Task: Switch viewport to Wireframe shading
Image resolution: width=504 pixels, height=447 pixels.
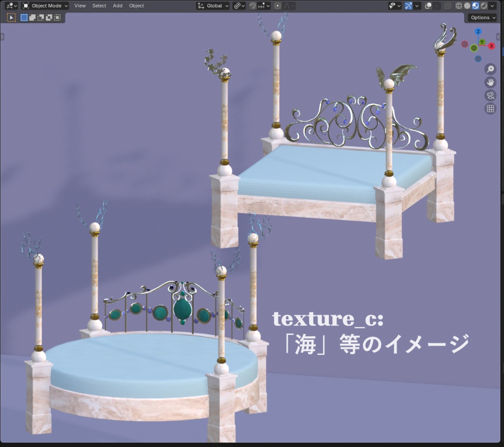Action: click(459, 5)
